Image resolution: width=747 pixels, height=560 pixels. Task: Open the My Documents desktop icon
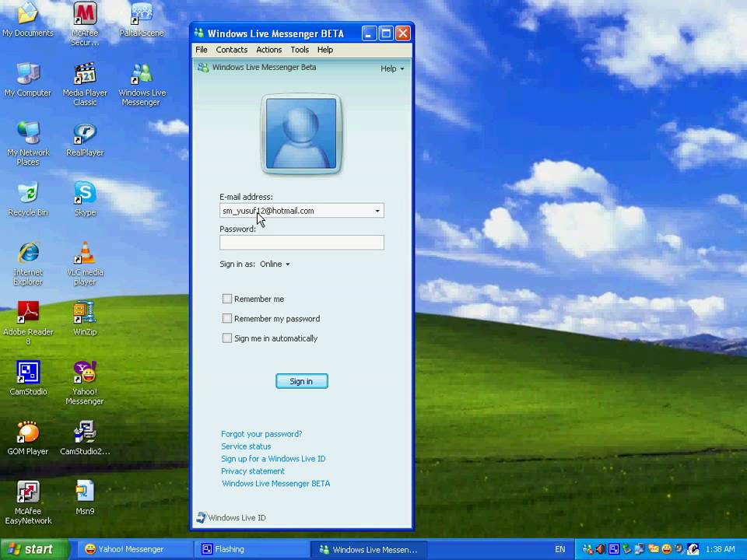(x=28, y=18)
